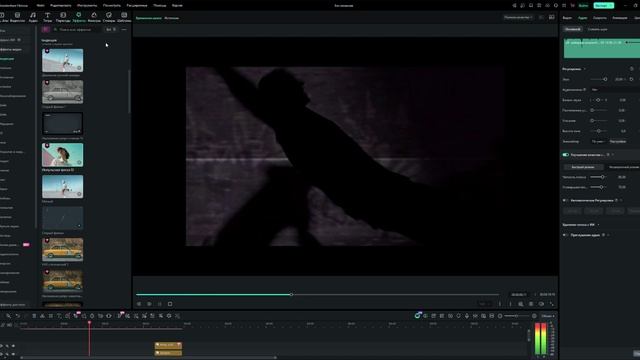Click the preview zoom icon under the preview

pos(521,304)
